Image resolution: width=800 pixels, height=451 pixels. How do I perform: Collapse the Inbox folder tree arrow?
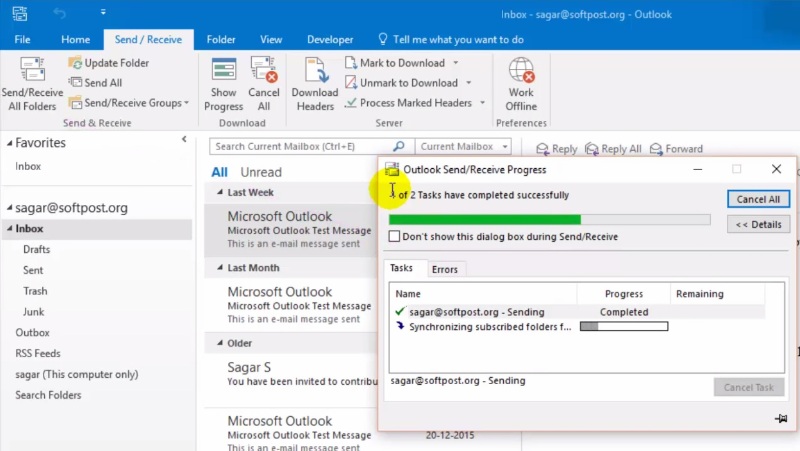point(9,229)
